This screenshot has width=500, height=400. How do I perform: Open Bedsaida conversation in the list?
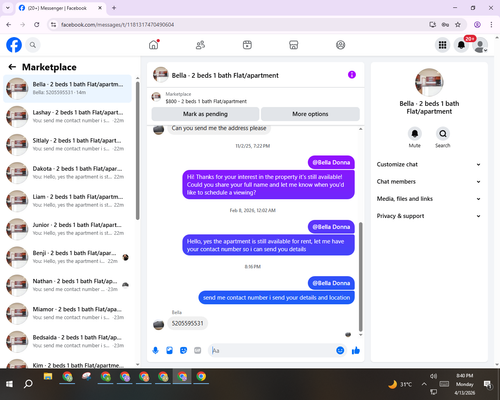pyautogui.click(x=67, y=341)
